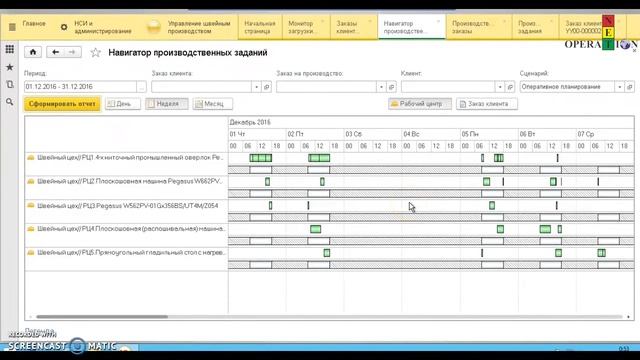Image resolution: width=640 pixels, height=360 pixels.
Task: Add page to favorites star
Action: tap(96, 52)
